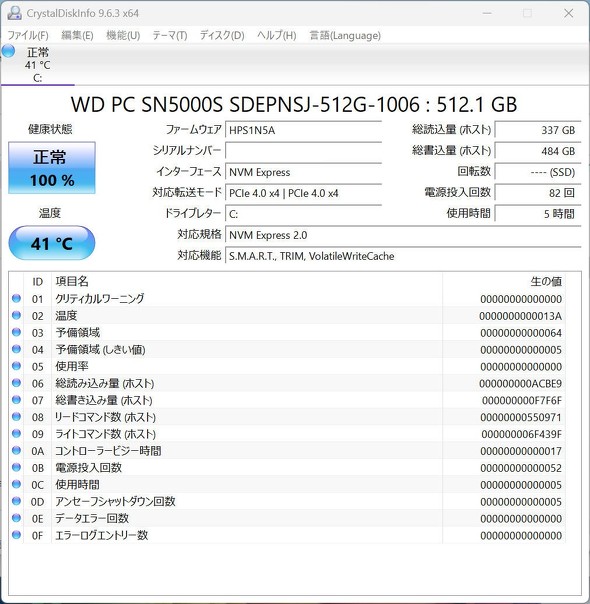Click the 正常 100 % health status button
The height and width of the screenshot is (604, 590).
point(52,168)
